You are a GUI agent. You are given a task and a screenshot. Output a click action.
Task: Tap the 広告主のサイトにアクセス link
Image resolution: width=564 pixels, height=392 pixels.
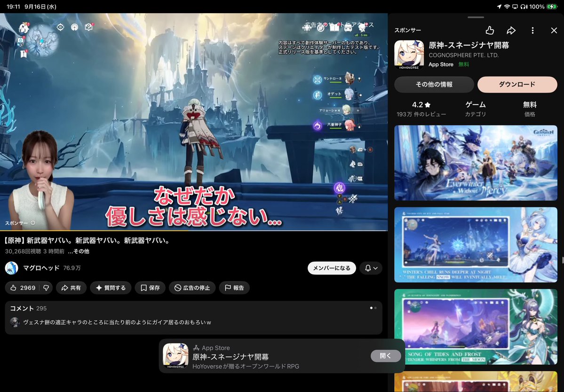point(340,25)
